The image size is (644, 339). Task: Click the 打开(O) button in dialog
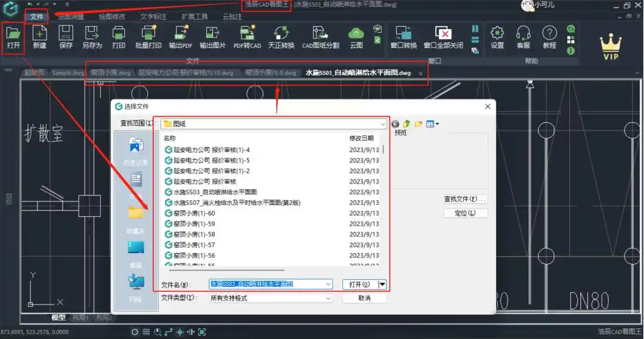(360, 284)
